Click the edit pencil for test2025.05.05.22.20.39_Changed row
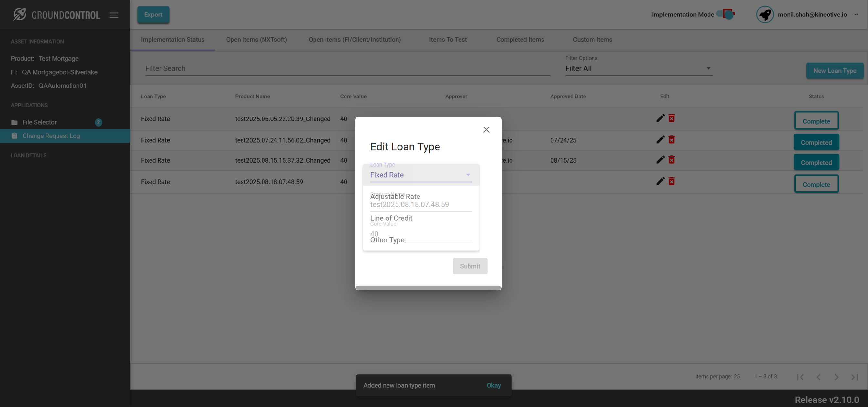The image size is (868, 407). (x=660, y=118)
